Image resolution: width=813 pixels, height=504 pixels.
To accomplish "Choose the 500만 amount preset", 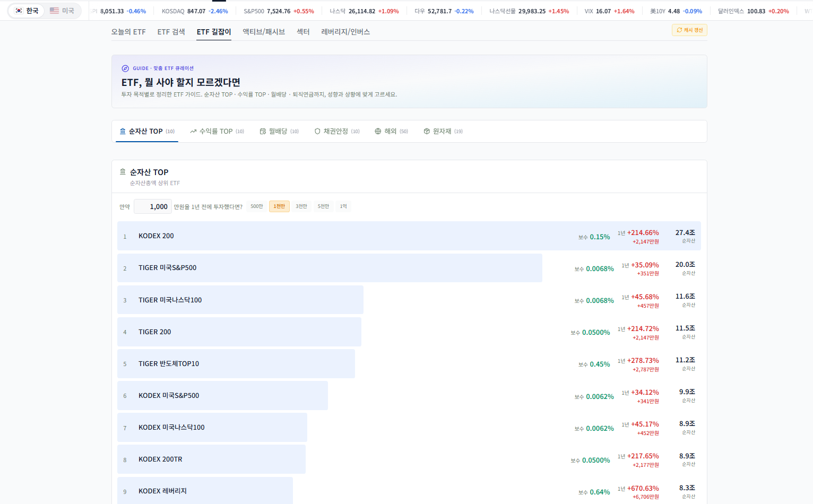I will point(257,206).
